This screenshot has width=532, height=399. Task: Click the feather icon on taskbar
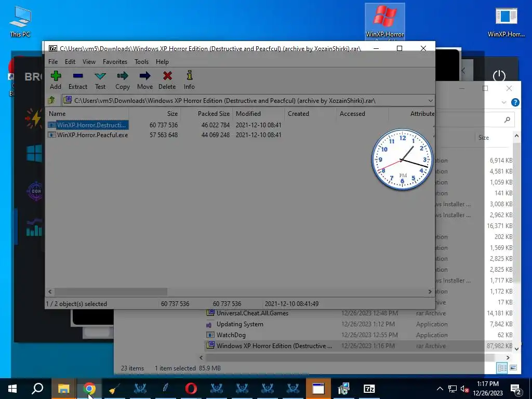[165, 389]
